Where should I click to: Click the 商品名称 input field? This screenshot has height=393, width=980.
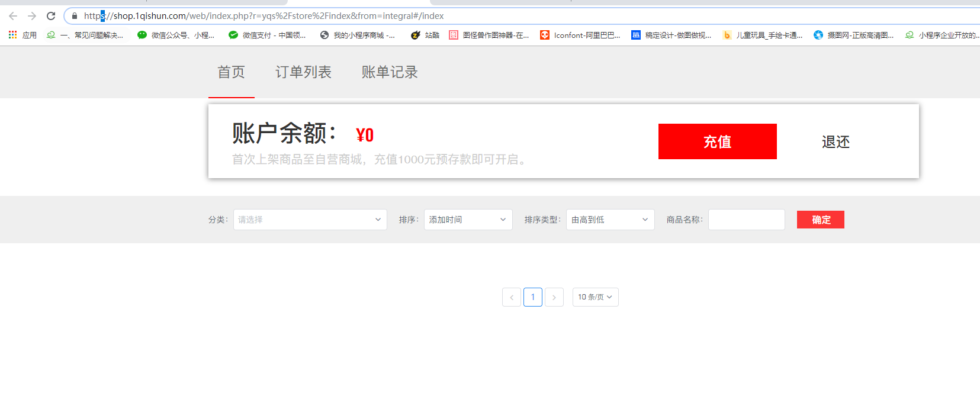747,220
